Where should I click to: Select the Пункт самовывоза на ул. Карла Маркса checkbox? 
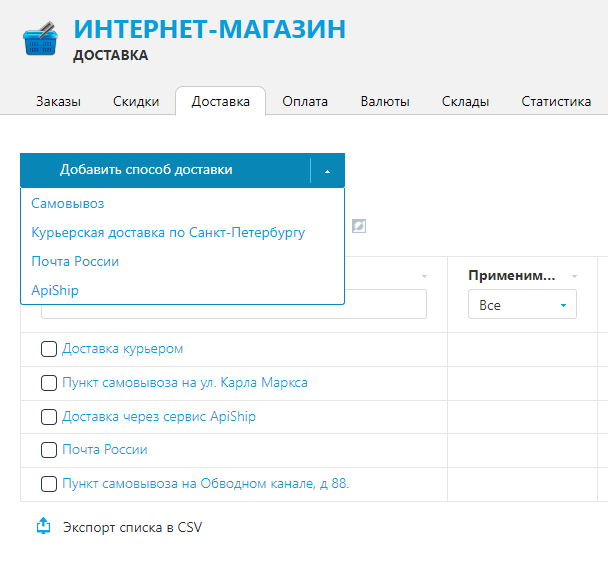pos(49,383)
